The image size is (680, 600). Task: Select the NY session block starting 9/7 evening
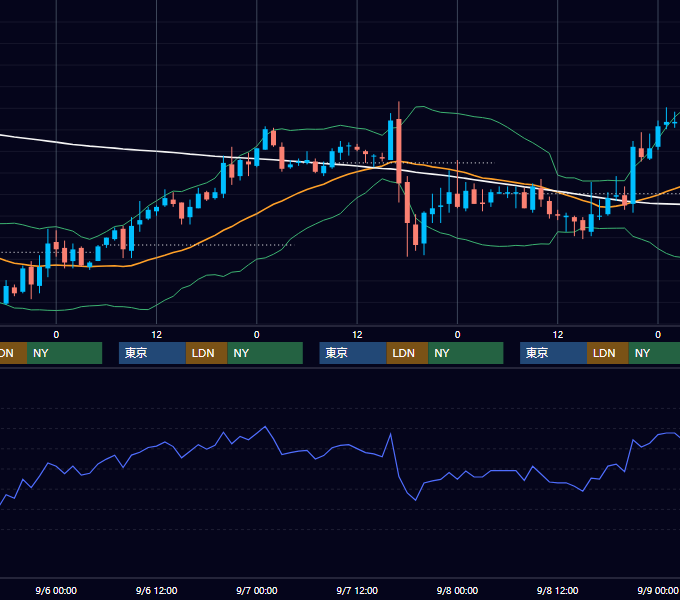point(466,353)
